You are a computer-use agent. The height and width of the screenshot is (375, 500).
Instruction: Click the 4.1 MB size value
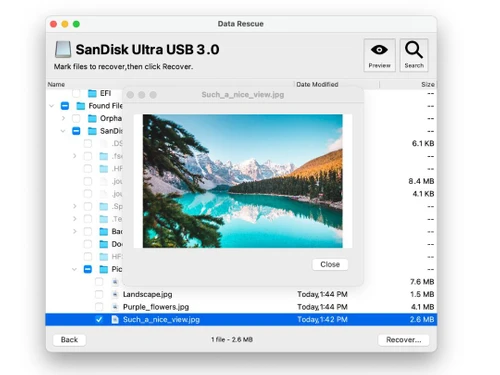pos(422,307)
